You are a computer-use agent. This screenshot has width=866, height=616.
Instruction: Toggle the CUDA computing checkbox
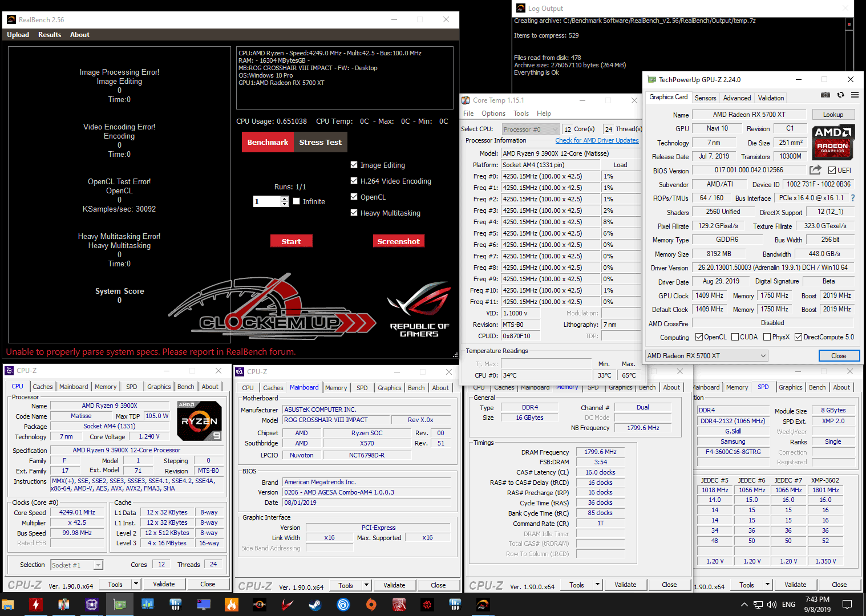[x=735, y=337]
